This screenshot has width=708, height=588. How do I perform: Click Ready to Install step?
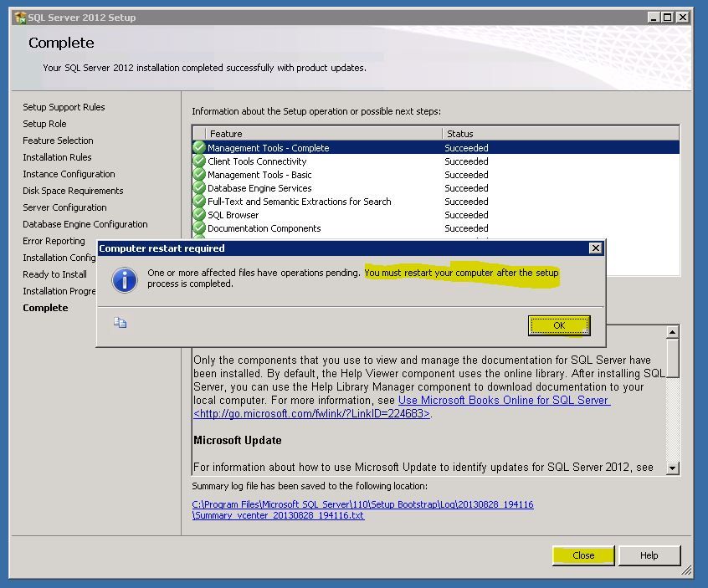[54, 274]
